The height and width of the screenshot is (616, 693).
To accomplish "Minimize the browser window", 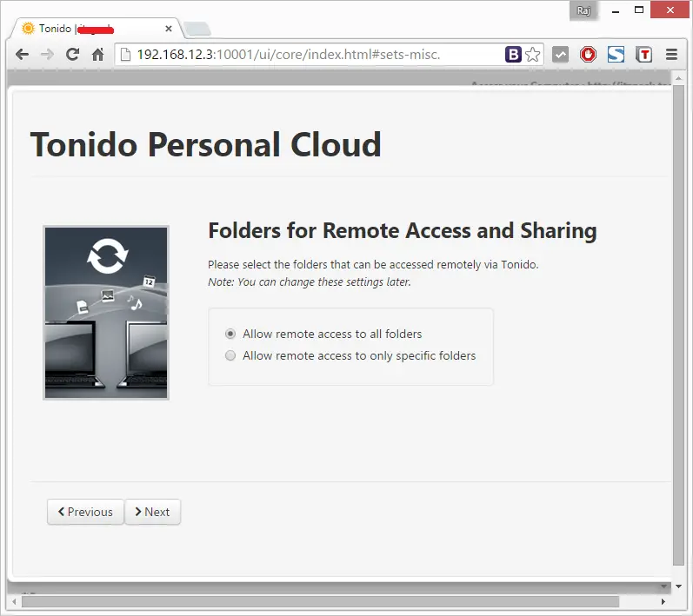I will [x=616, y=10].
